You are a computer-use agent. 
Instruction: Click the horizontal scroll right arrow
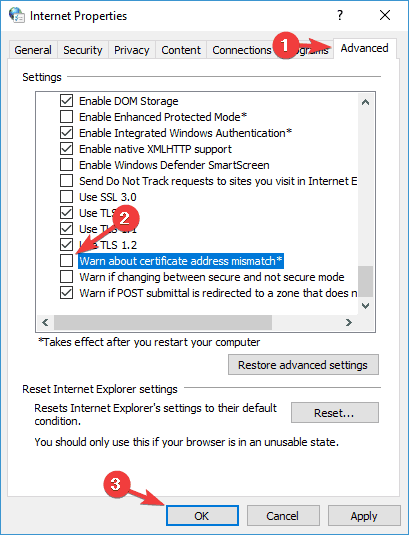(348, 322)
